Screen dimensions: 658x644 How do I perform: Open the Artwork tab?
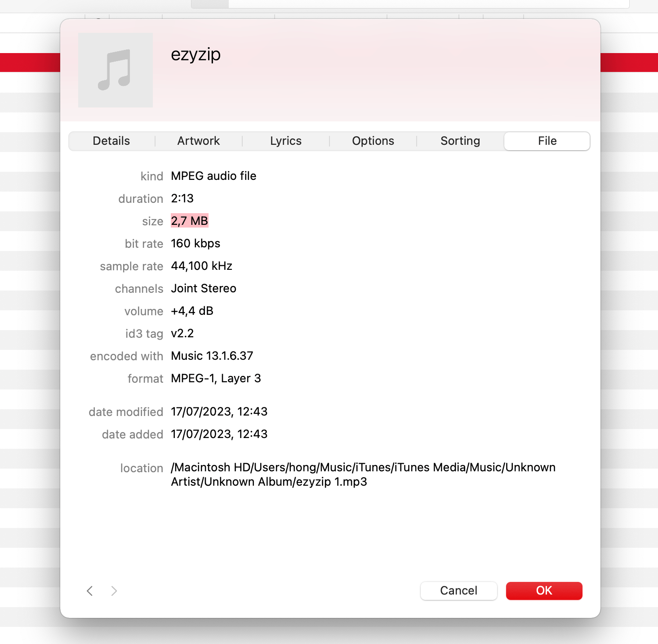(198, 141)
